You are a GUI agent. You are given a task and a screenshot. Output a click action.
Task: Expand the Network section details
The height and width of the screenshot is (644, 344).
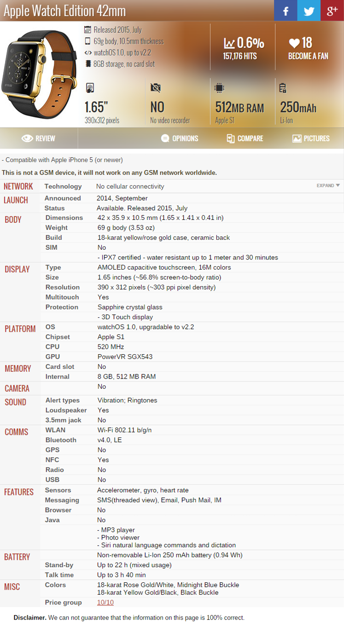pyautogui.click(x=328, y=185)
